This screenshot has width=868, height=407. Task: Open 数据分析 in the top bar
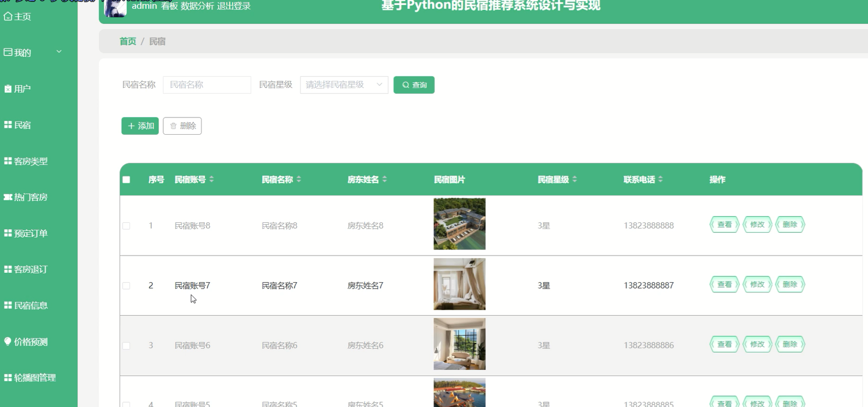tap(197, 6)
